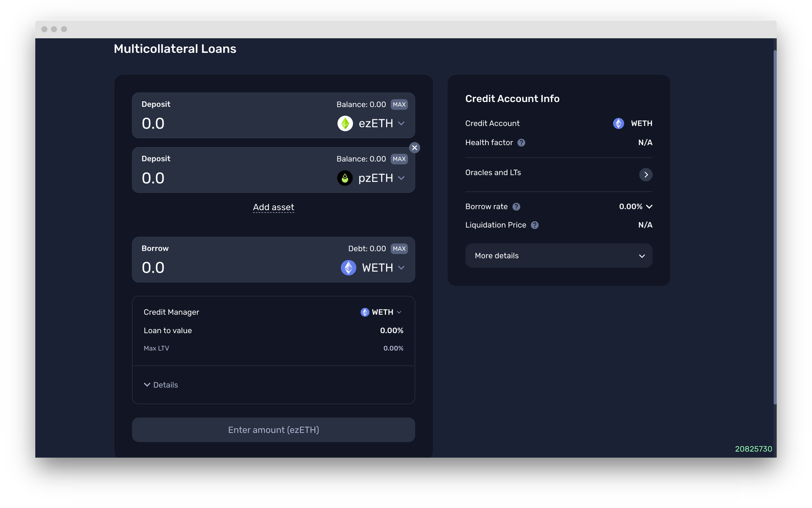Open ezETH deposit token dropdown
This screenshot has width=812, height=508.
(401, 123)
